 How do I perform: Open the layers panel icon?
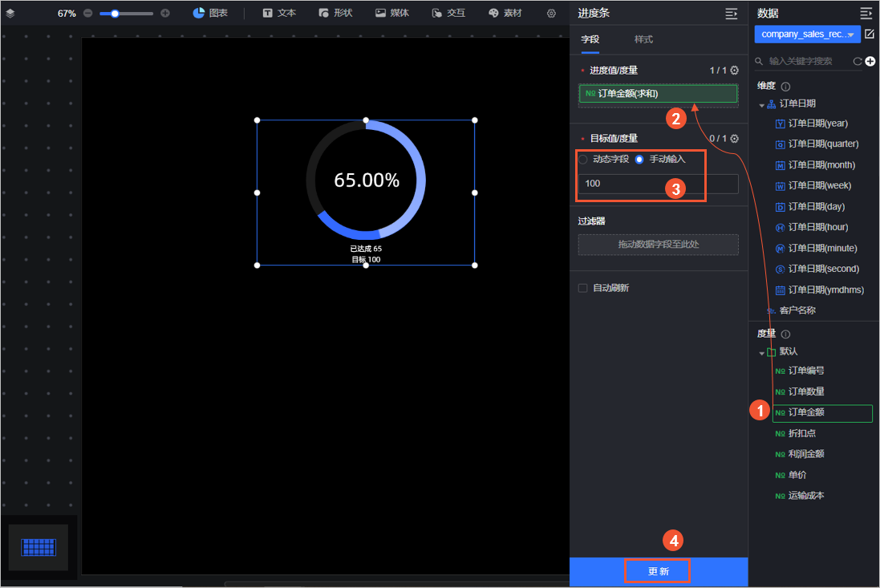[10, 13]
